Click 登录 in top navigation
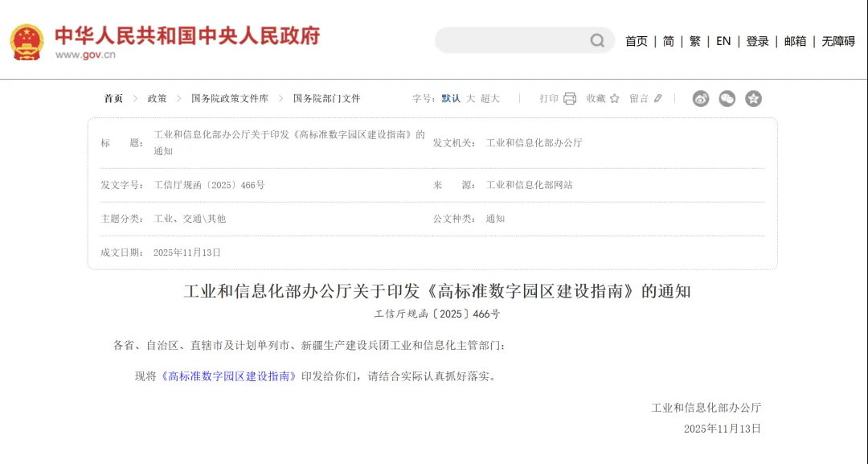Viewport: 868px width, 464px height. click(x=757, y=41)
